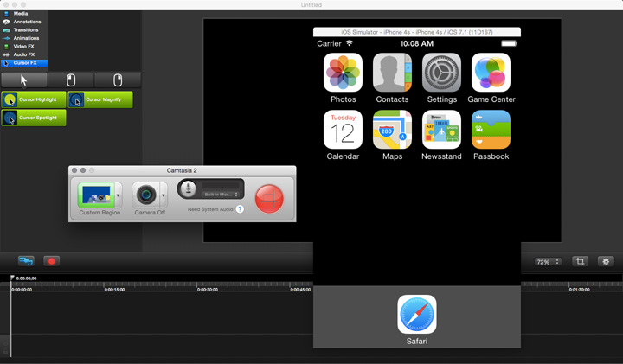The image size is (623, 364).
Task: Close the Camtasia 2 recorder window
Action: click(74, 170)
